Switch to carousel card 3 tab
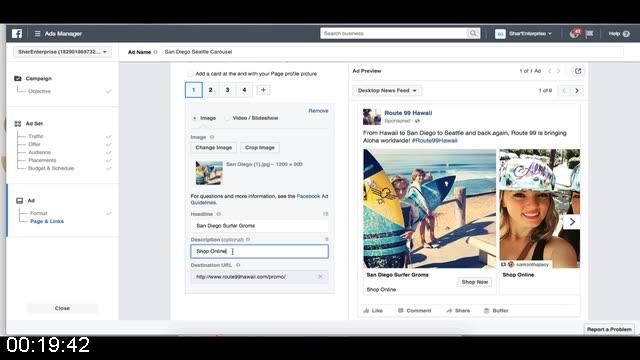This screenshot has width=640, height=360. [227, 90]
